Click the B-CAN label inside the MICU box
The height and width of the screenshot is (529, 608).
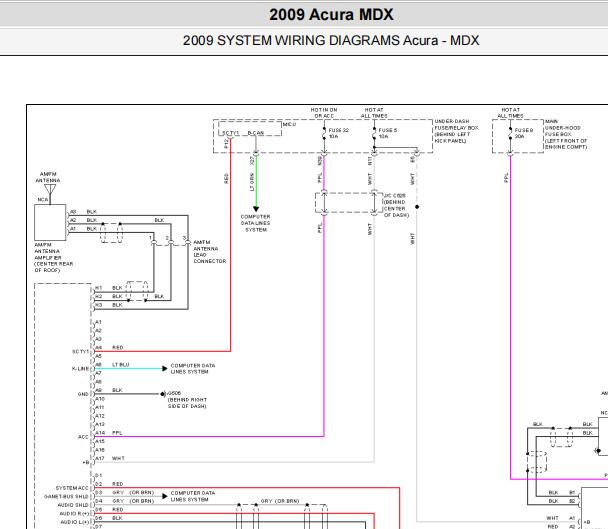256,133
